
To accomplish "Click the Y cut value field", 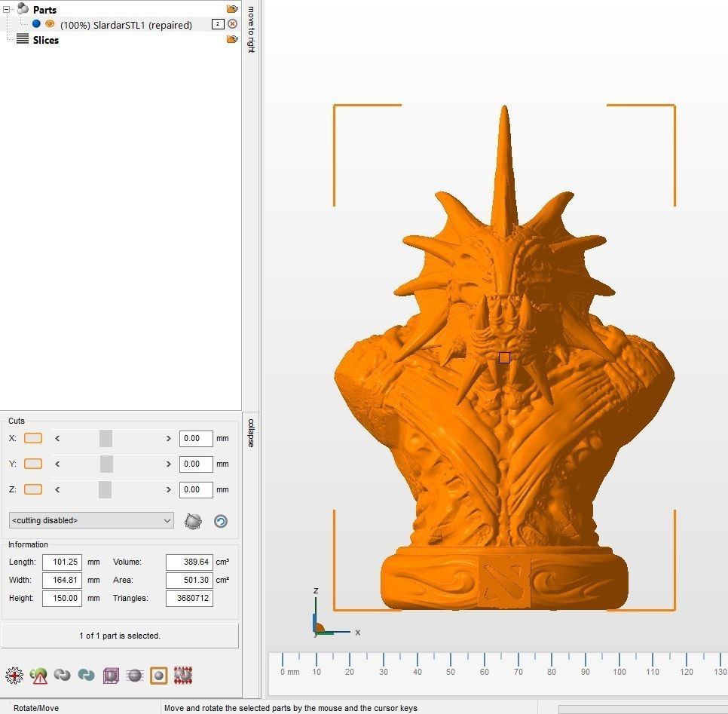I will 196,464.
